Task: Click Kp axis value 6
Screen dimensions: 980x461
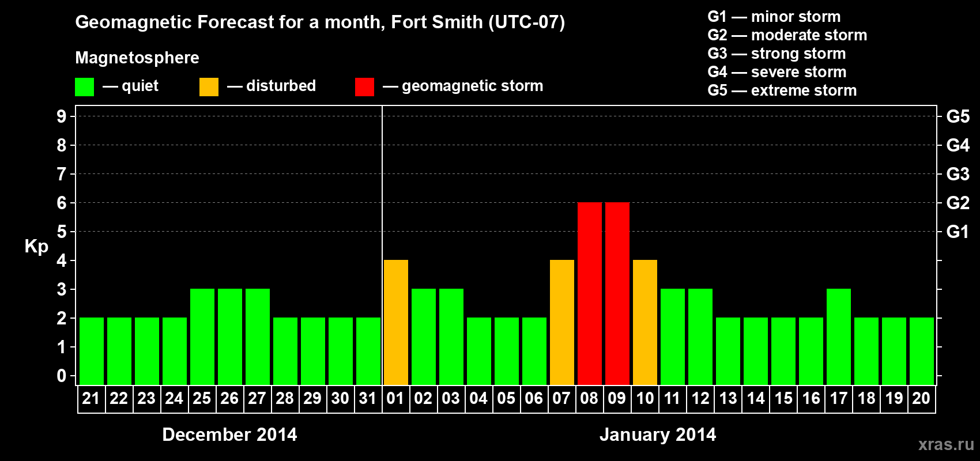Action: click(x=62, y=203)
